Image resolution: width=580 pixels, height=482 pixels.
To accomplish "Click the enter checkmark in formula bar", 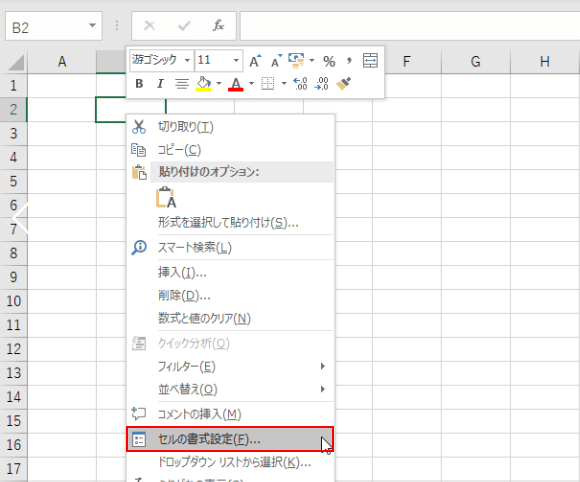I will click(x=184, y=26).
